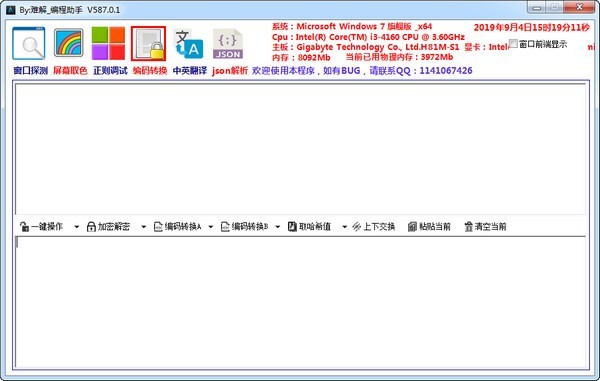This screenshot has width=600, height=381.
Task: Click the 加密解密 toolbar button
Action: [x=108, y=227]
